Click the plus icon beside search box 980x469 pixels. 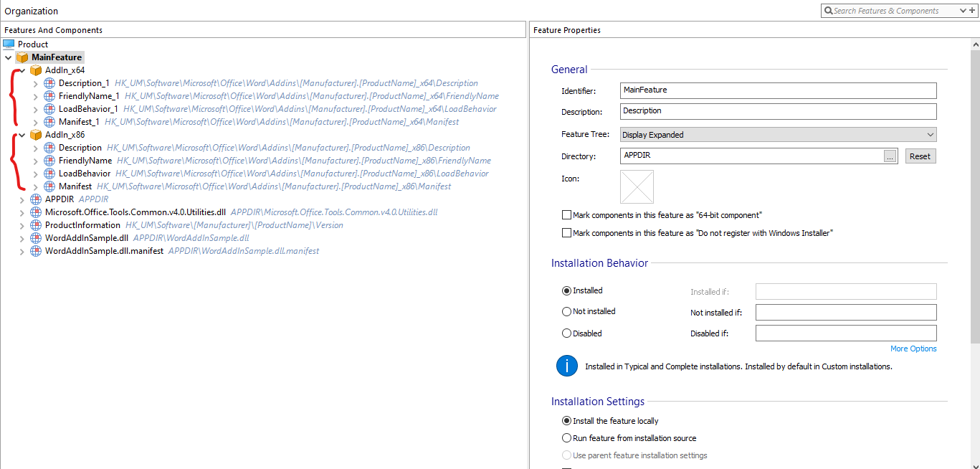click(972, 11)
